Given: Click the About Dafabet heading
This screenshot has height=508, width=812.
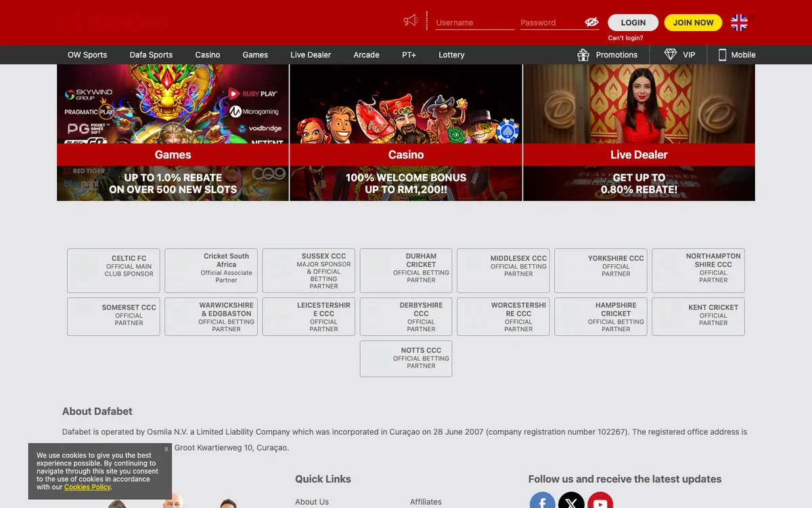Looking at the screenshot, I should 97,411.
